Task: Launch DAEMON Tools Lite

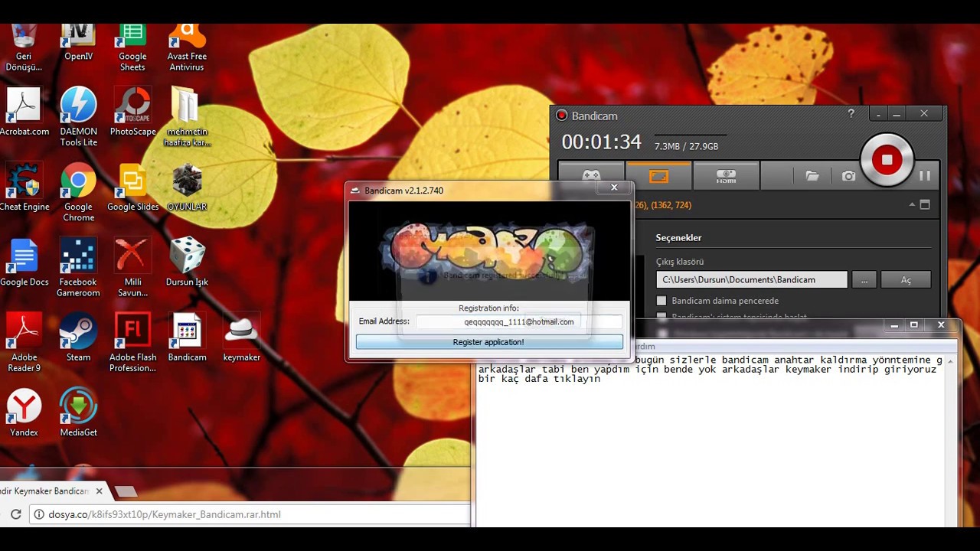Action: 78,117
